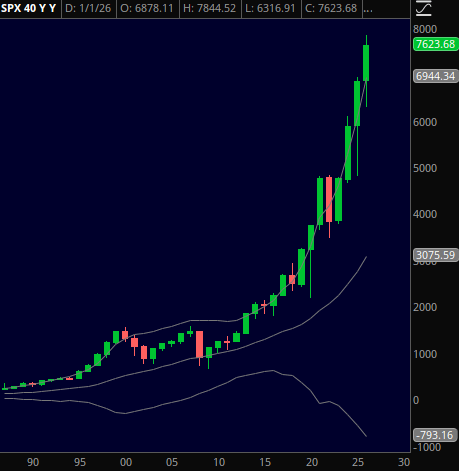Image resolution: width=459 pixels, height=471 pixels.
Task: Click the 8000 price axis label
Action: 425,29
